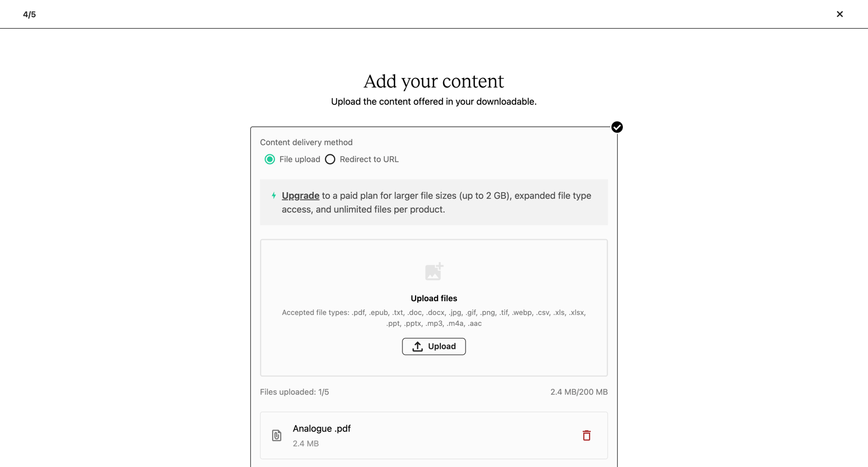868x467 pixels.
Task: Click the lightning bolt icon by Upgrade
Action: [x=274, y=196]
